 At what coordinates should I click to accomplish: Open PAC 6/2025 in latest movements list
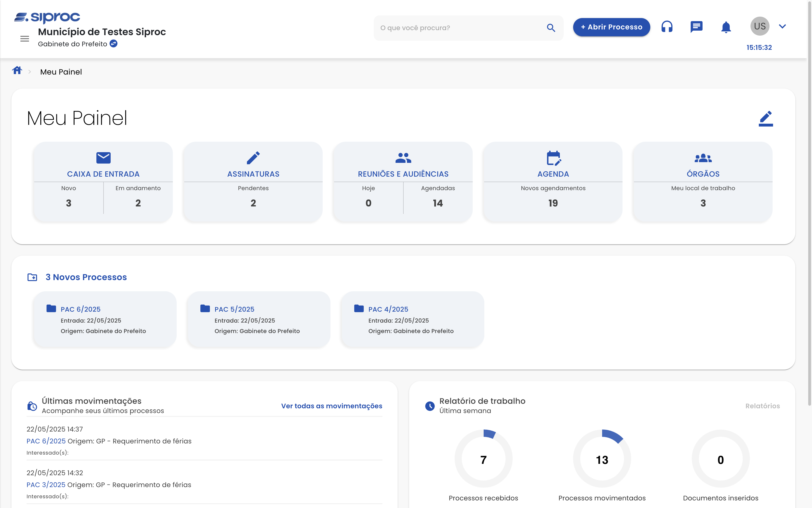point(46,441)
